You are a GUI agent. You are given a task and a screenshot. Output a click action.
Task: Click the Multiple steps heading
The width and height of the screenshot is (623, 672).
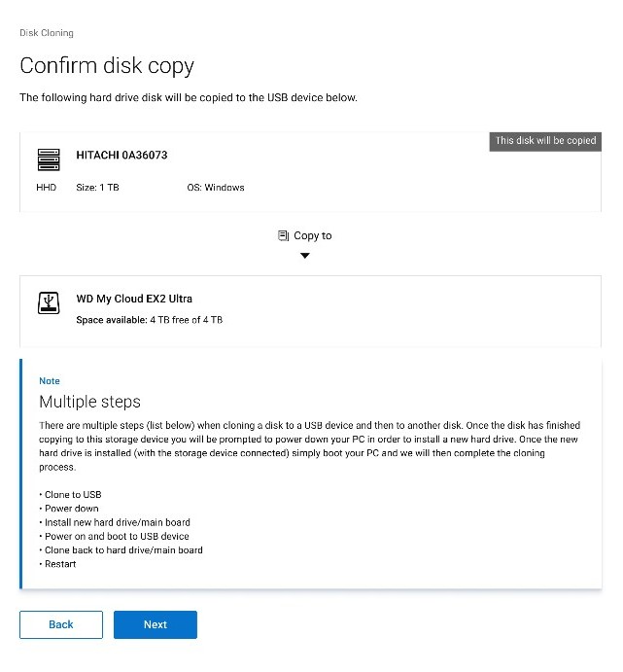point(89,402)
